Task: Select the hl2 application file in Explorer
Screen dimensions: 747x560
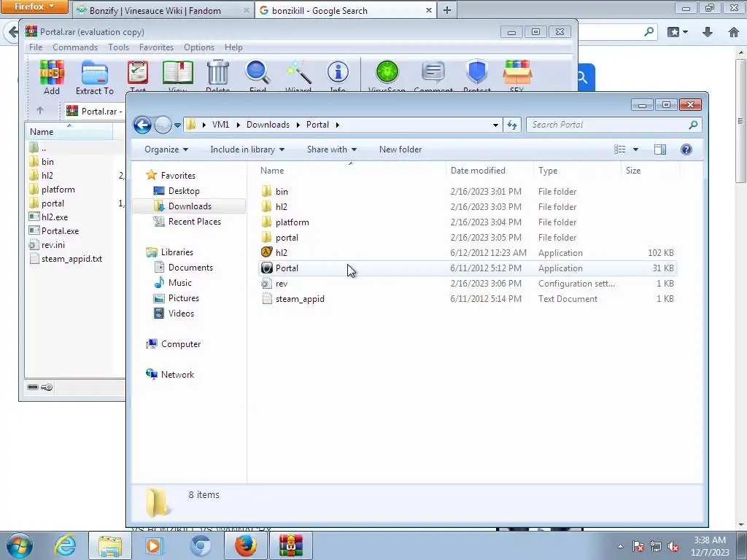Action: point(468,253)
